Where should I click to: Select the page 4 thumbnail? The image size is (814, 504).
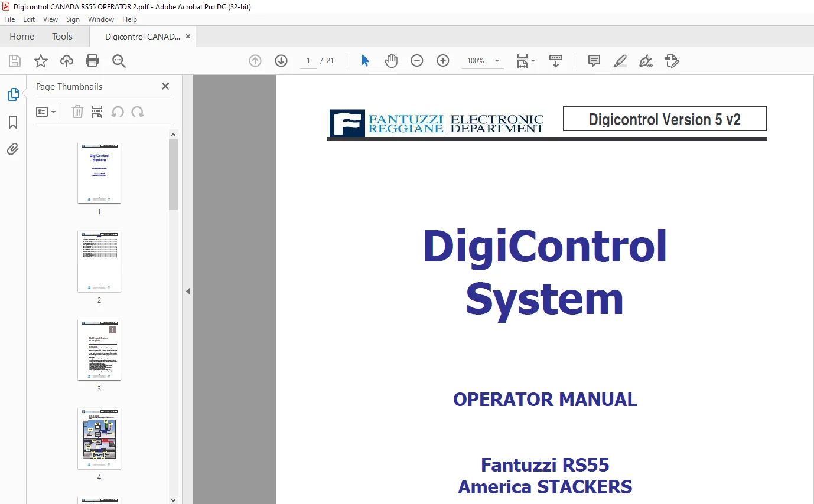pyautogui.click(x=99, y=438)
